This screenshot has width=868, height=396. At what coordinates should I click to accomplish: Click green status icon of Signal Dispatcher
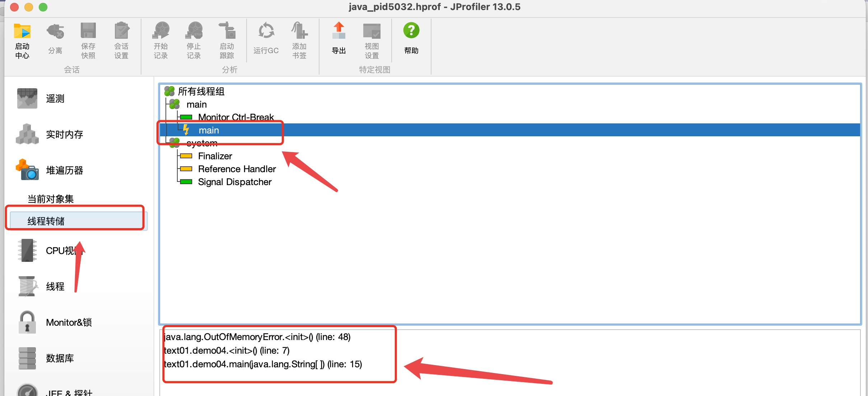(x=186, y=182)
